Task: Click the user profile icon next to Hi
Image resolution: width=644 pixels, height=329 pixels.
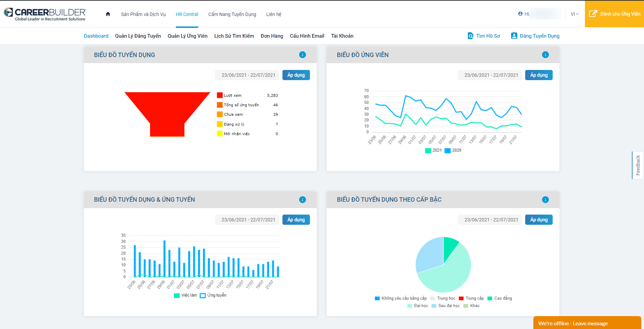Action: (x=520, y=14)
